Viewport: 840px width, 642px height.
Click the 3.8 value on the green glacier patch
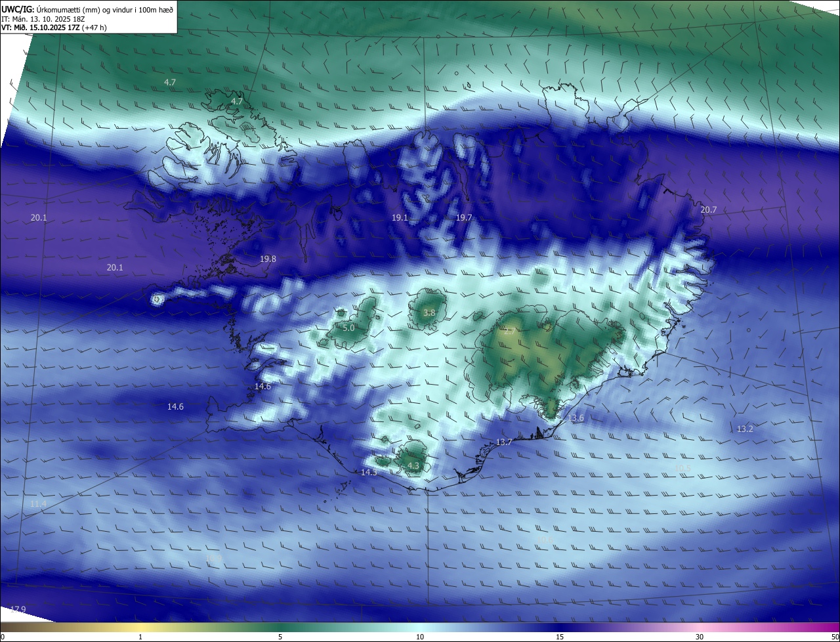coord(429,313)
